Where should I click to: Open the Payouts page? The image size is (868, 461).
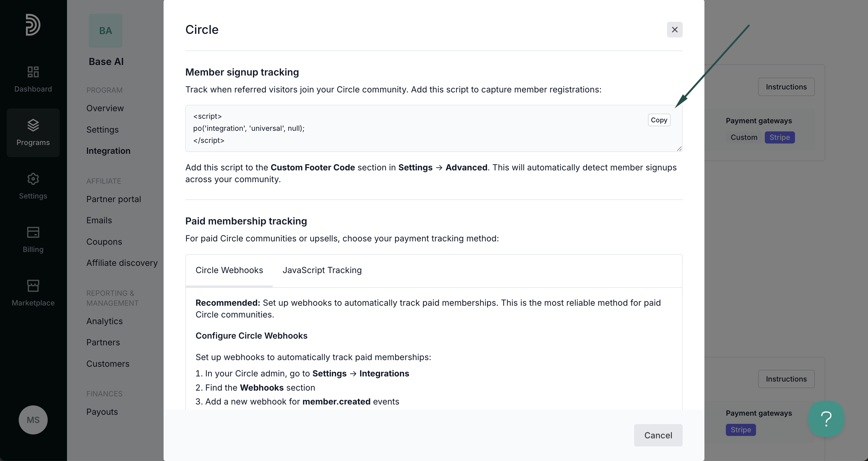pos(102,412)
